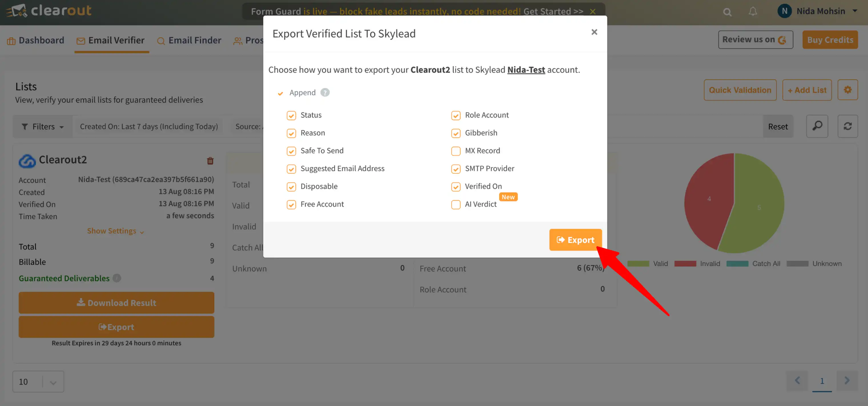Select the green Valid legend swatch
868x406 pixels.
pos(638,264)
